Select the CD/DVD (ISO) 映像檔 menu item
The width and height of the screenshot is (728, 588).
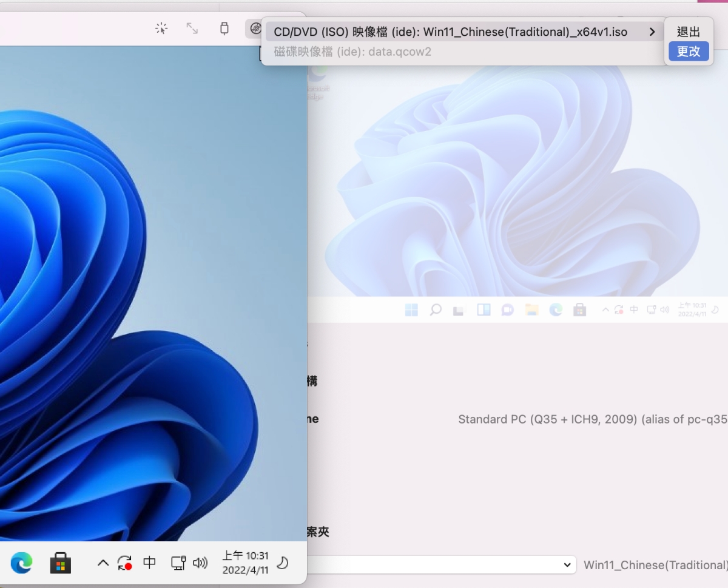(450, 32)
